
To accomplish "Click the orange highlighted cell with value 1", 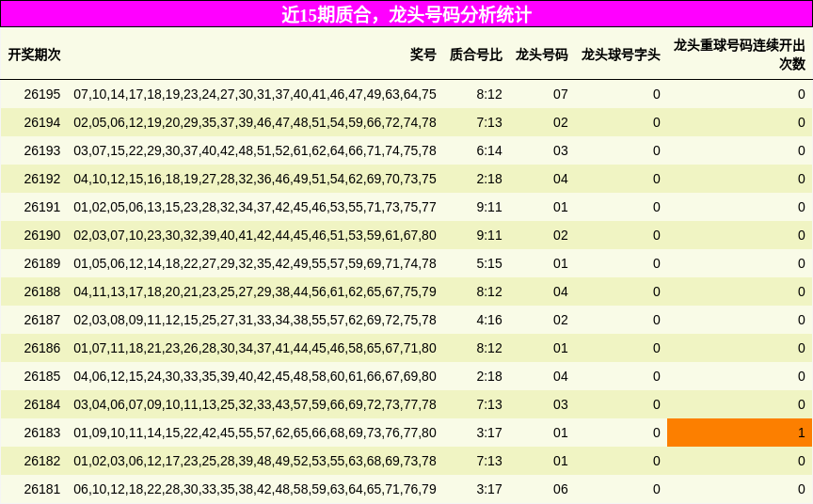I will click(x=740, y=433).
